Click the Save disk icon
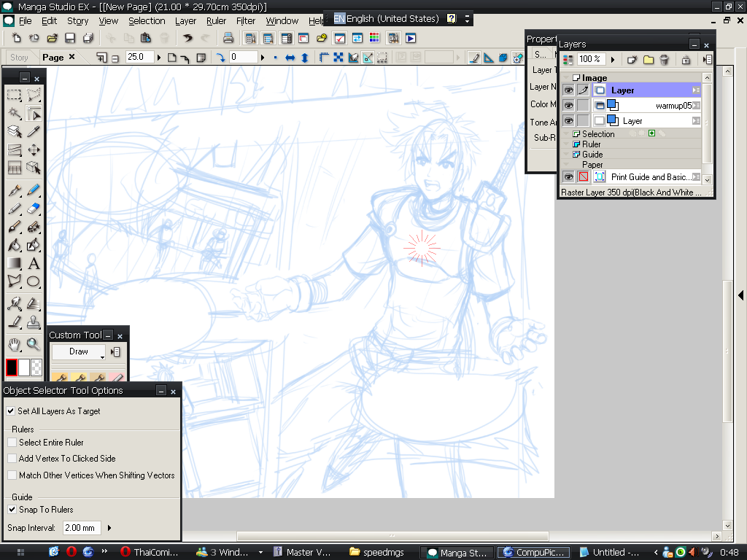Image resolution: width=747 pixels, height=560 pixels. coord(70,38)
